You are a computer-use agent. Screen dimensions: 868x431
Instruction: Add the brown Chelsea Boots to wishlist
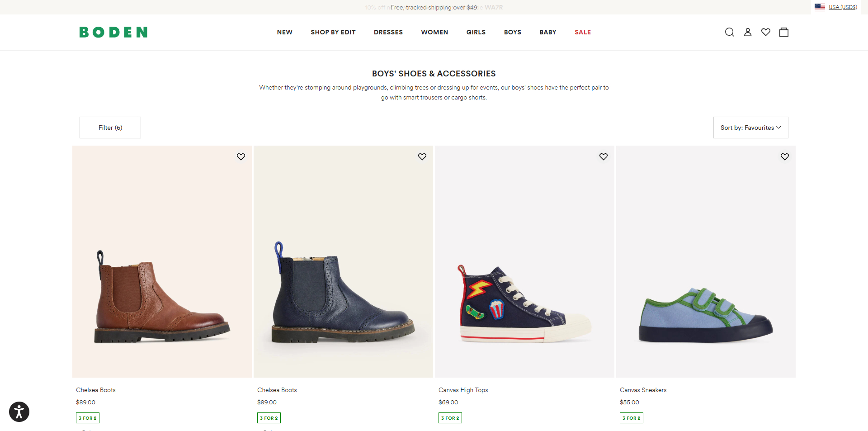(x=241, y=157)
